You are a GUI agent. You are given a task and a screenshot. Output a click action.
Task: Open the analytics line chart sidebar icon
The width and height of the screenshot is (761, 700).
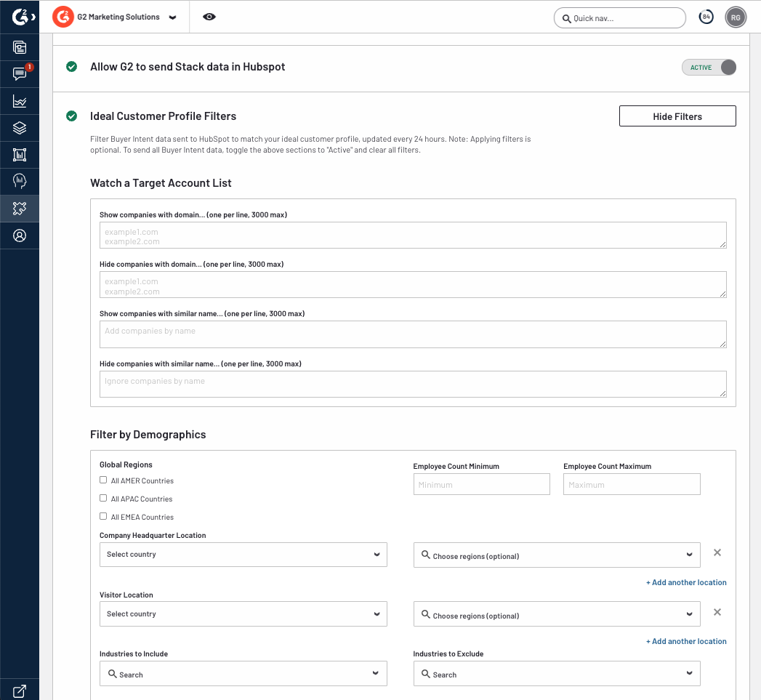point(20,101)
